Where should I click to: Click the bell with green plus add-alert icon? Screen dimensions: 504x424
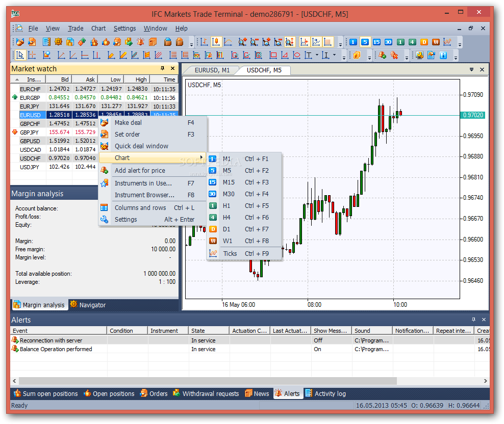[382, 56]
